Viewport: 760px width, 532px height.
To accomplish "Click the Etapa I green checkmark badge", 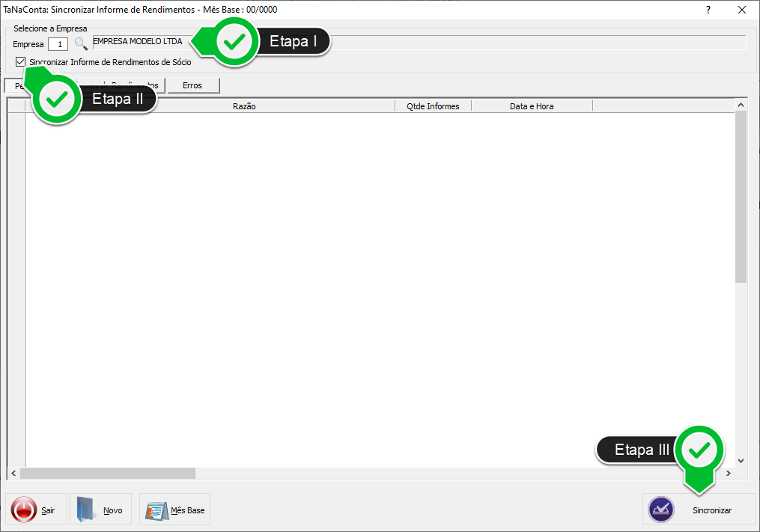I will point(237,42).
